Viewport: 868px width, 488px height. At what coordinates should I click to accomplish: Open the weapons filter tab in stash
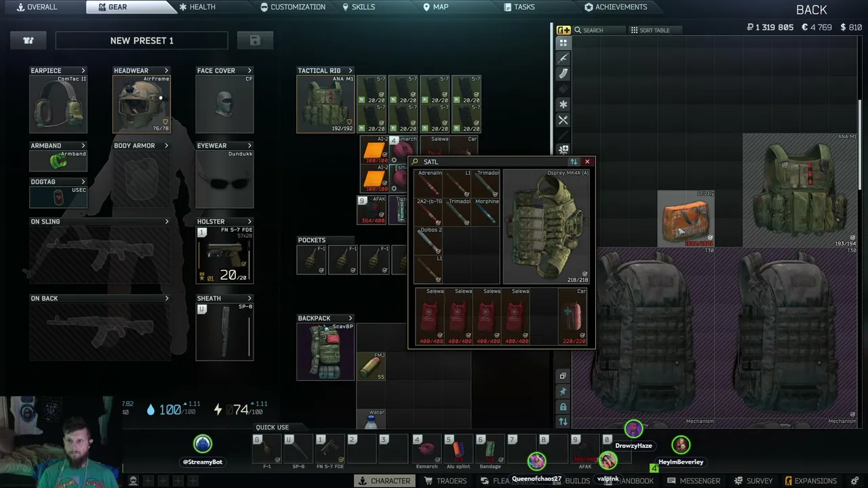[x=563, y=58]
